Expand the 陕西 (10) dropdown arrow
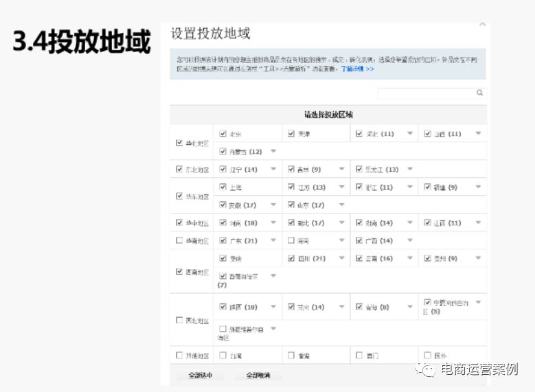Image resolution: width=535 pixels, height=392 pixels. pos(273,306)
